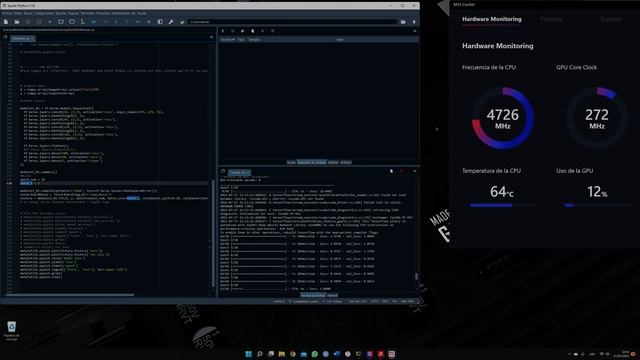The width and height of the screenshot is (640, 360).
Task: Open the IPython console options menu
Action: click(415, 171)
